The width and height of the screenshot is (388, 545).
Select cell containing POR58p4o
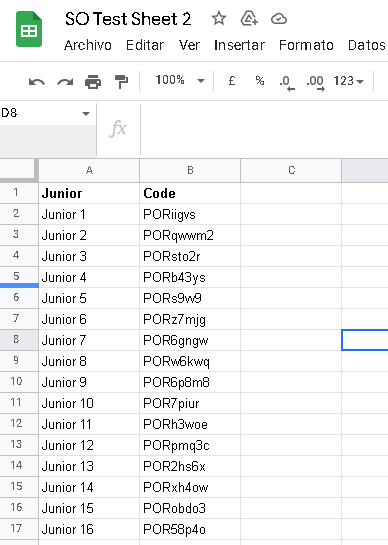pos(190,529)
